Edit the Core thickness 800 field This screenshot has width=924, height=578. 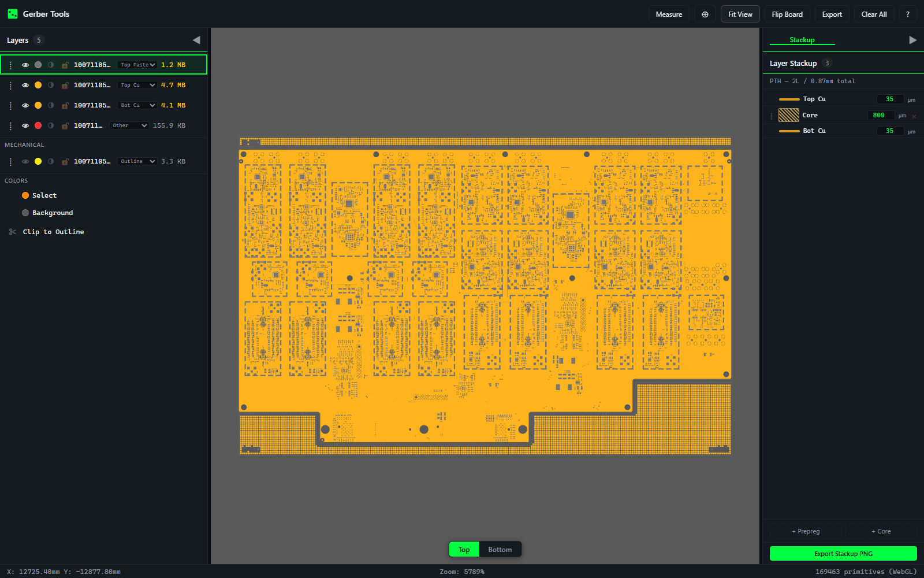[x=881, y=116]
